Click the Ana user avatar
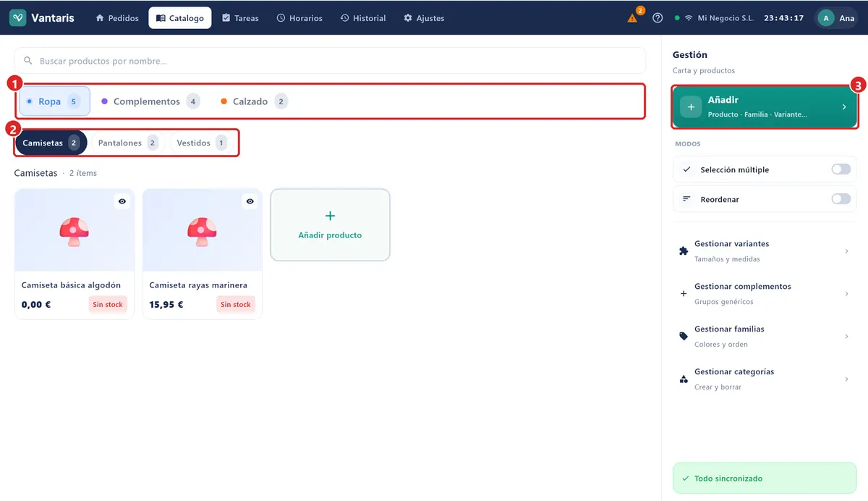 [826, 18]
